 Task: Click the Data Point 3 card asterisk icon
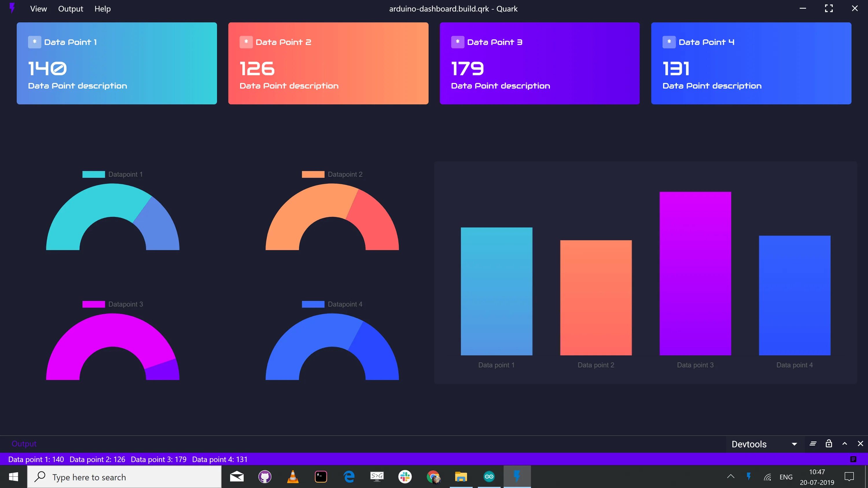click(457, 42)
